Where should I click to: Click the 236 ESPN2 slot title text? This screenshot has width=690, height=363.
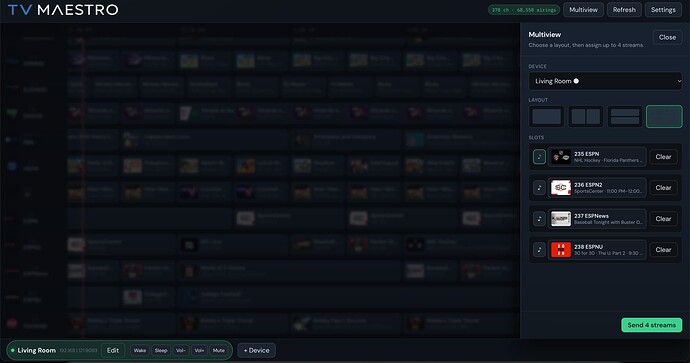[588, 185]
